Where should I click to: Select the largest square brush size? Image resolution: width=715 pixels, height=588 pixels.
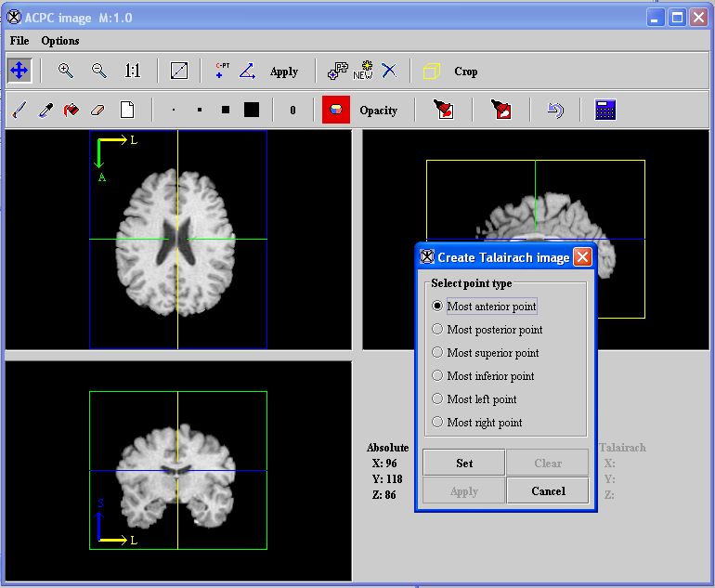coord(252,111)
